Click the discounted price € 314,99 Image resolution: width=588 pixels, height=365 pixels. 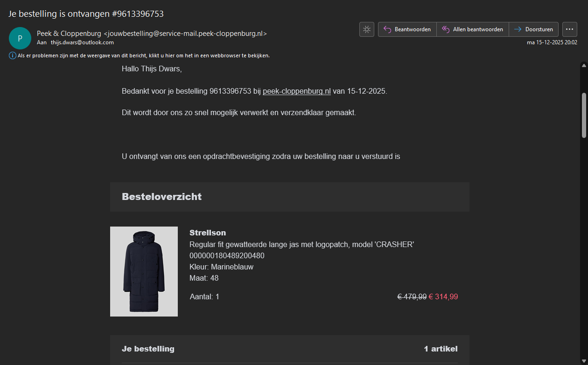point(443,297)
